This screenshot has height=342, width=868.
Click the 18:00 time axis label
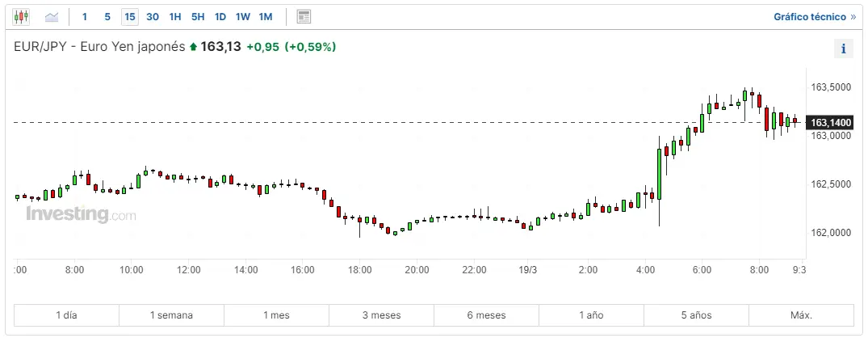(360, 270)
